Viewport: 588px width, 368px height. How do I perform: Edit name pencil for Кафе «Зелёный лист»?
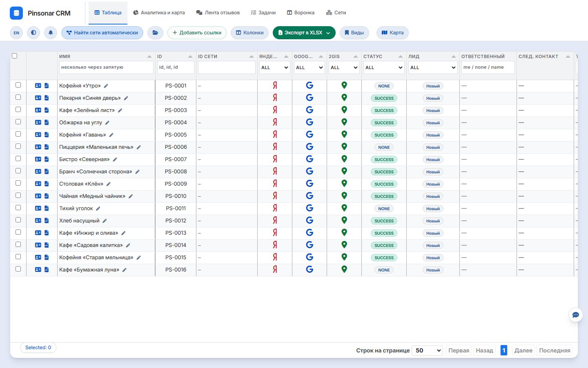click(x=120, y=110)
